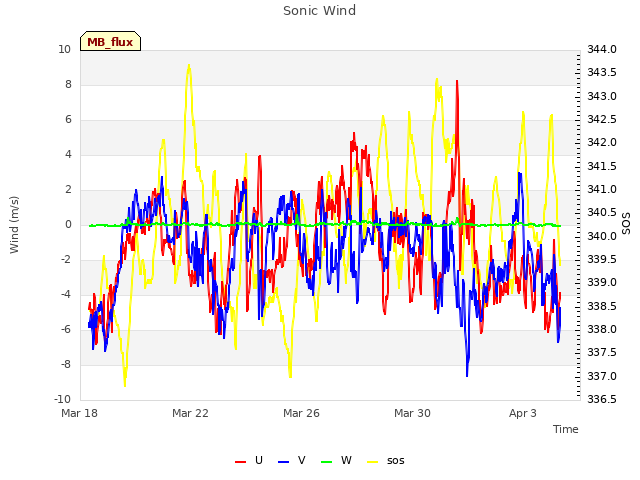Click the 340.0 right axis tick label
640x480 pixels.
pos(602,236)
